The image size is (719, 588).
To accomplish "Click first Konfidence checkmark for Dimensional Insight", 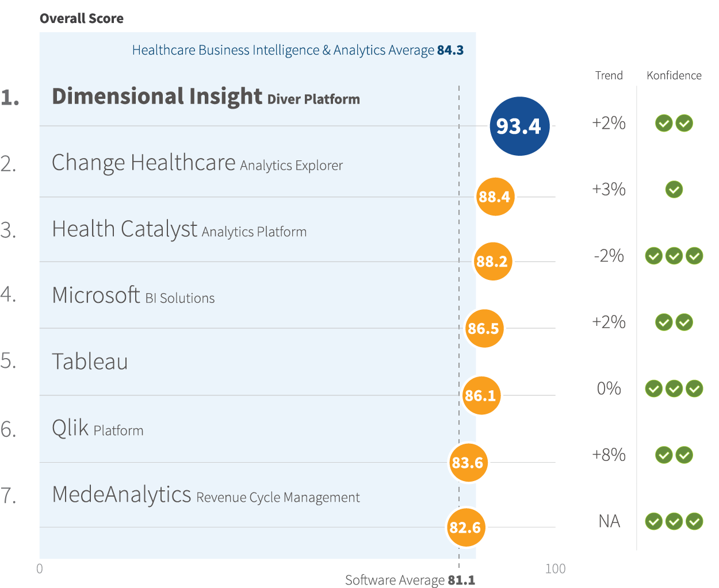I will click(x=664, y=123).
